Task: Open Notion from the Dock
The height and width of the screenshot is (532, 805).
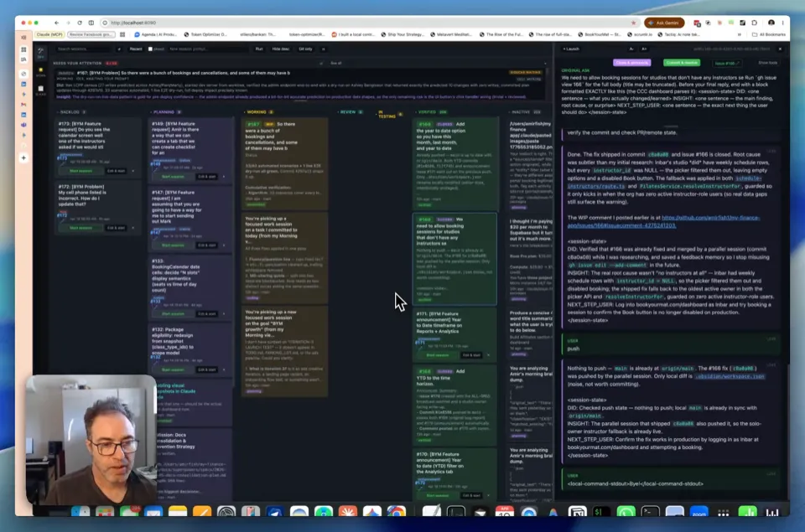Action: (x=578, y=512)
